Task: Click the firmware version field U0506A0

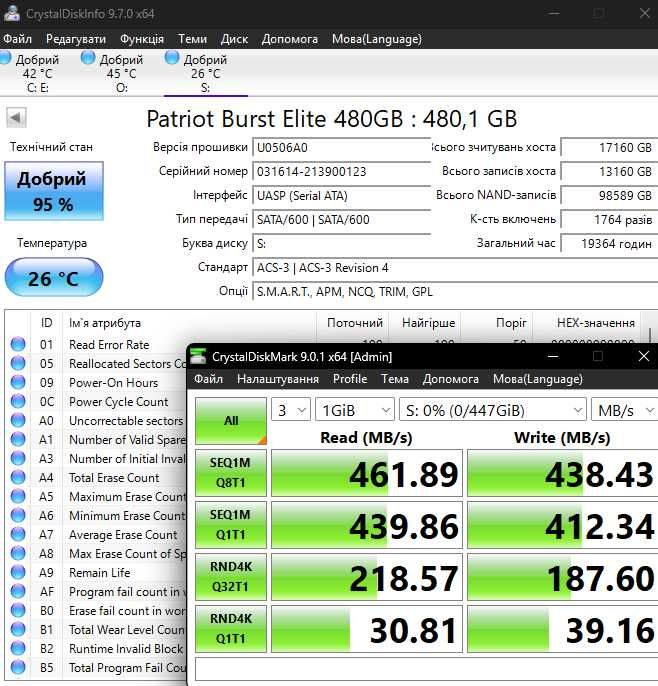Action: (341, 147)
